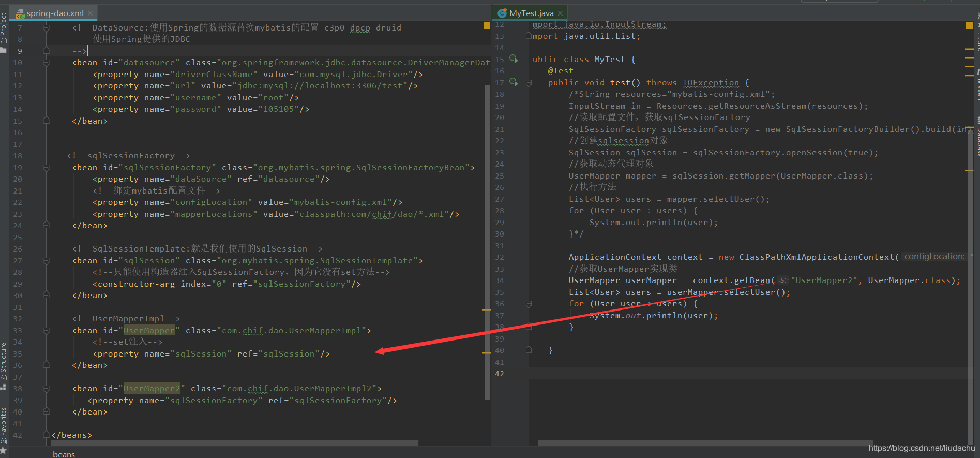The image size is (980, 458).
Task: Click stripe mark beside line 35 in spring-dao.xml
Action: 486,353
